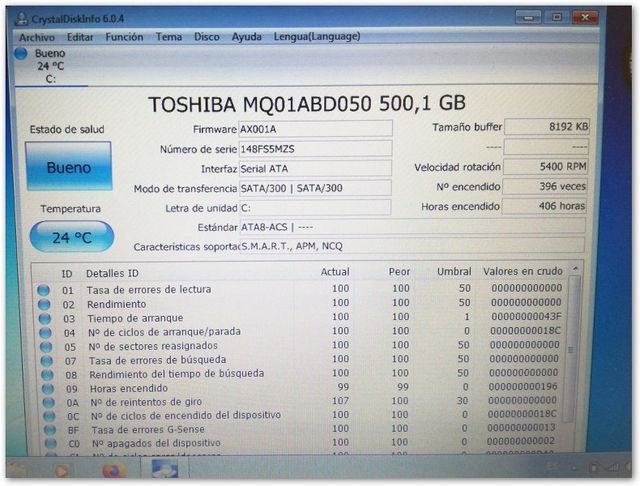Click the blue Bueno health status button
Viewport: 640px width, 486px height.
69,166
